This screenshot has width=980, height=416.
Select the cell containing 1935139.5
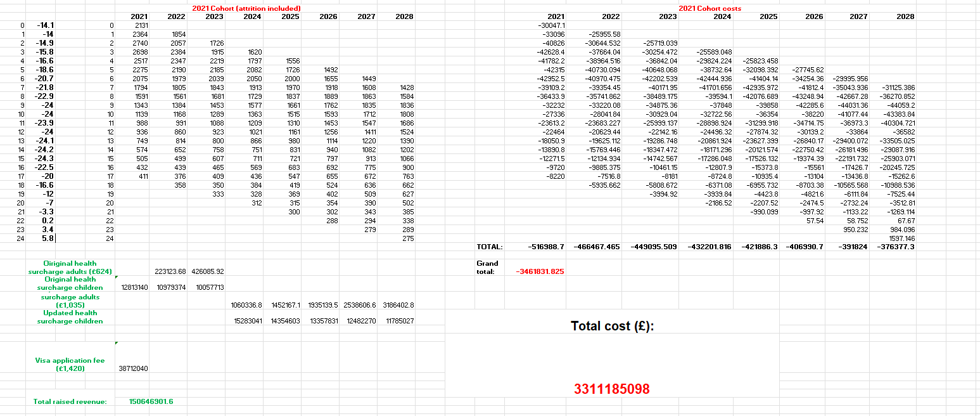[x=323, y=305]
